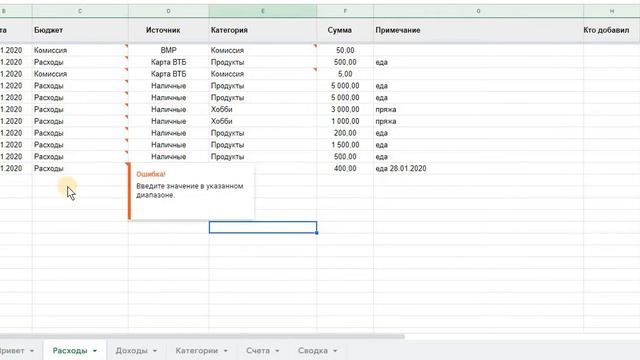Image resolution: width=640 pixels, height=360 pixels.
Task: Click the Бюджет header cell
Action: 80,30
